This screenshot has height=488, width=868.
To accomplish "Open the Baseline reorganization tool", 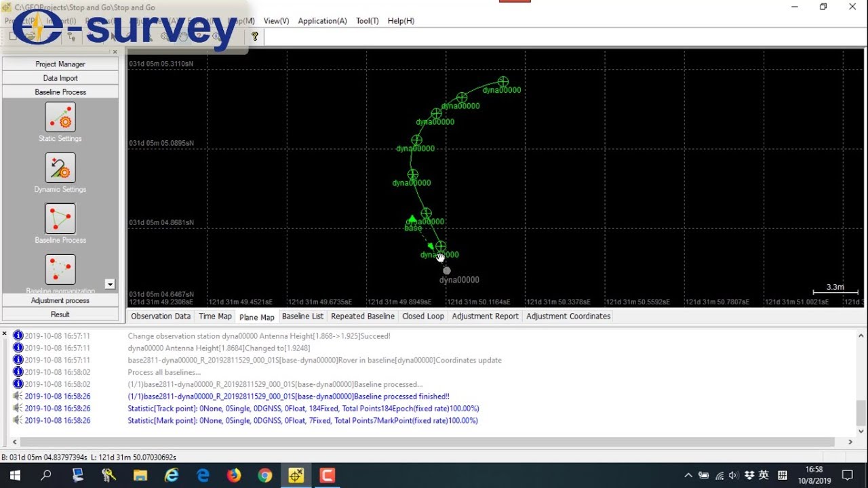I will tap(60, 269).
